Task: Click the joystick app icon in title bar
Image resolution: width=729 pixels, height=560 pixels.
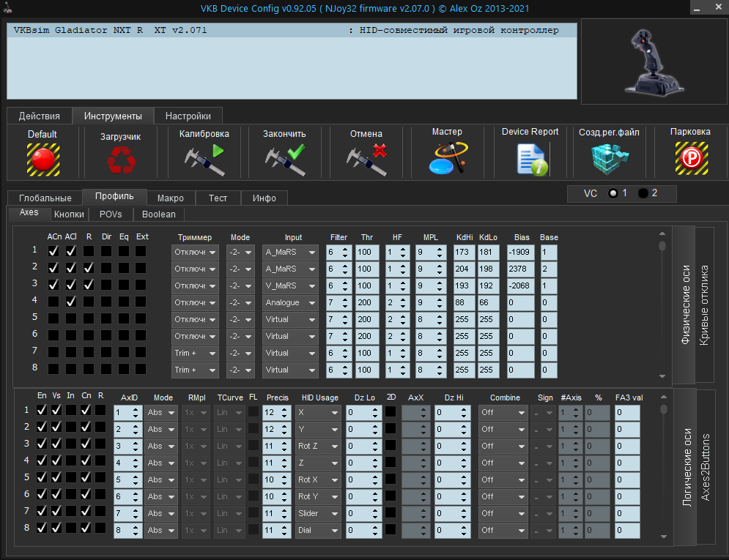Action: 8,8
